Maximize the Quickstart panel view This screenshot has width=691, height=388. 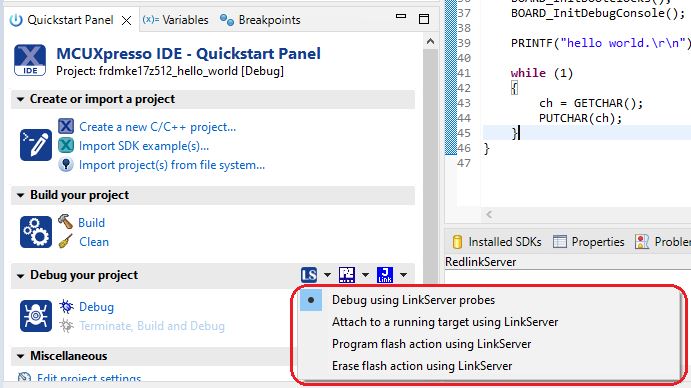[x=424, y=19]
